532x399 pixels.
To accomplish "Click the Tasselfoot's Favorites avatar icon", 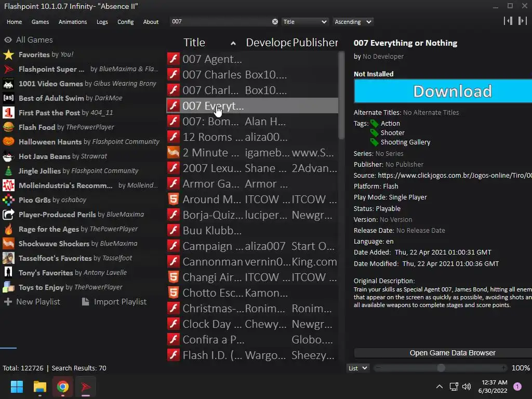I will click(8, 258).
